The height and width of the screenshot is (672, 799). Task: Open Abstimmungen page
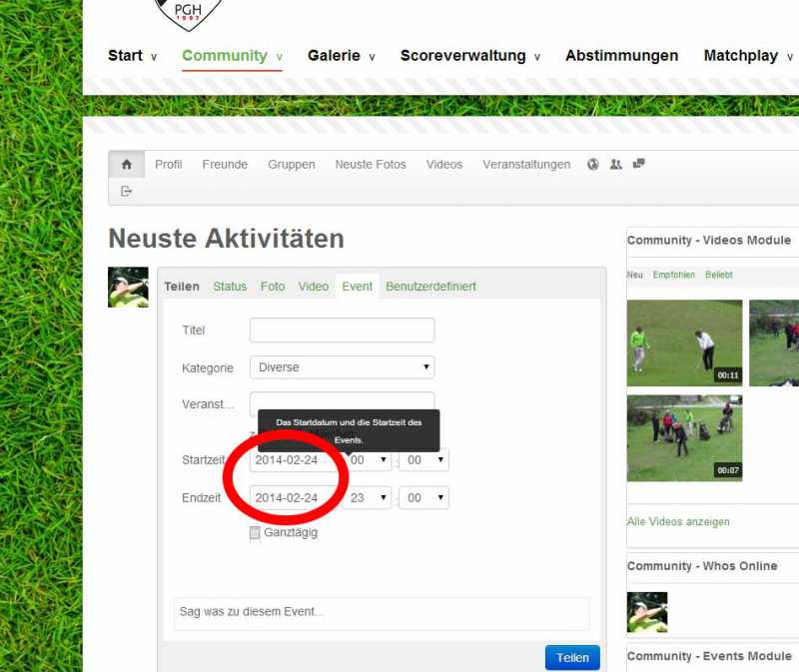click(621, 56)
